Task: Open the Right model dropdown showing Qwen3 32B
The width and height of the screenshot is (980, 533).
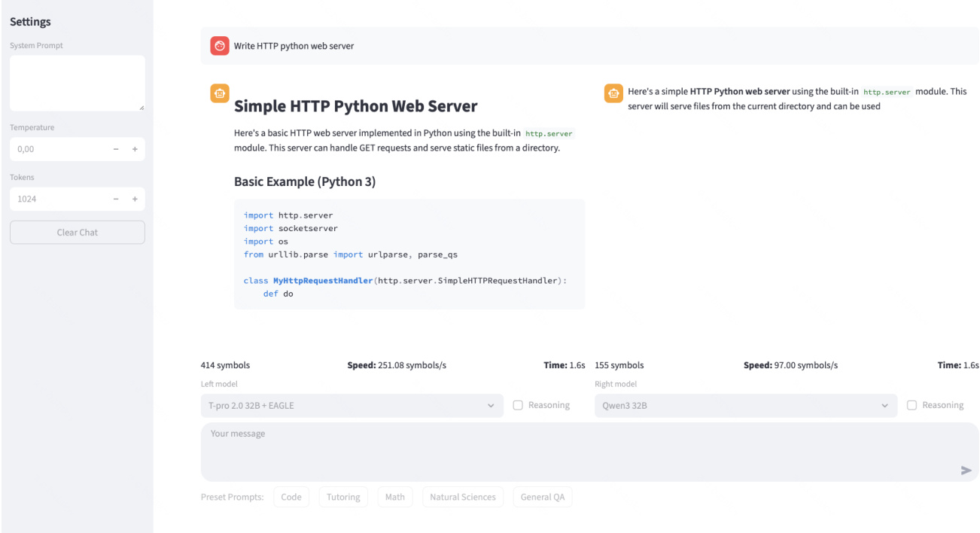Action: click(x=745, y=406)
